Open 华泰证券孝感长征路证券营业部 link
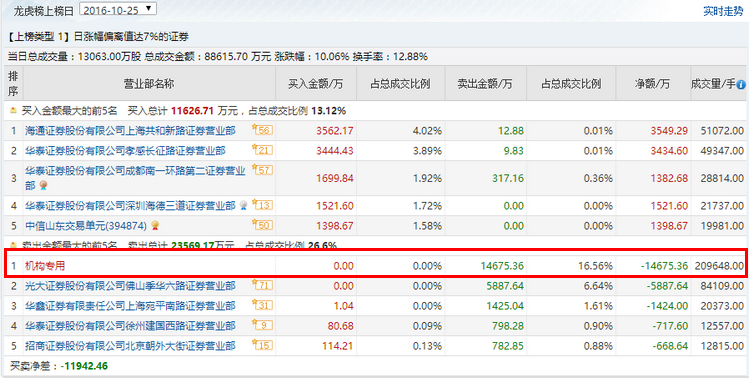The image size is (749, 378). pos(125,151)
